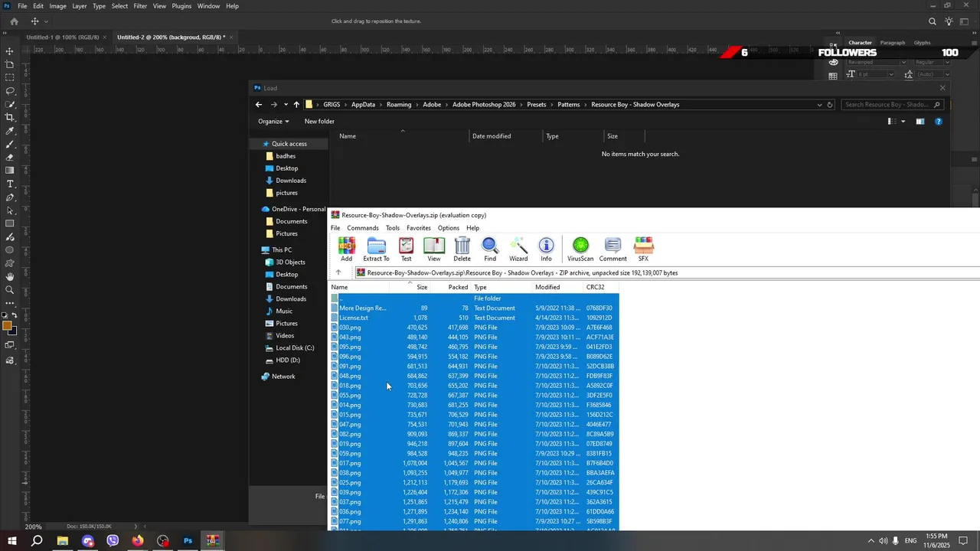The image size is (980, 551).
Task: Select the Move tool in Photoshop toolbar
Action: pos(10,51)
